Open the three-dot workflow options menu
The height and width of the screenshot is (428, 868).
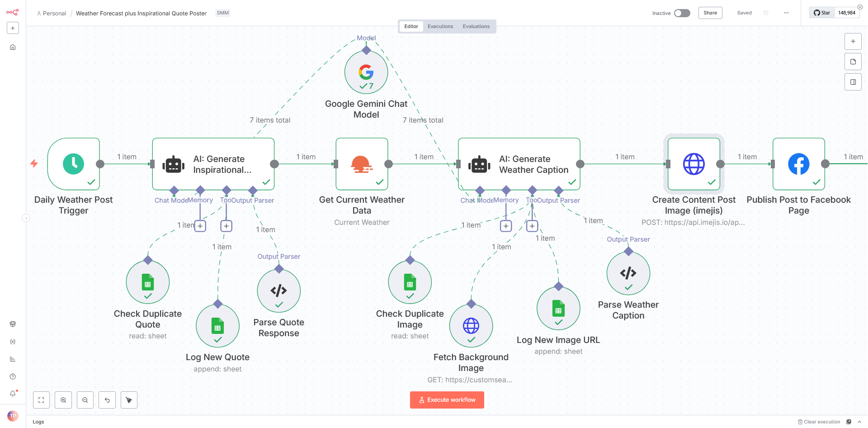click(x=786, y=13)
